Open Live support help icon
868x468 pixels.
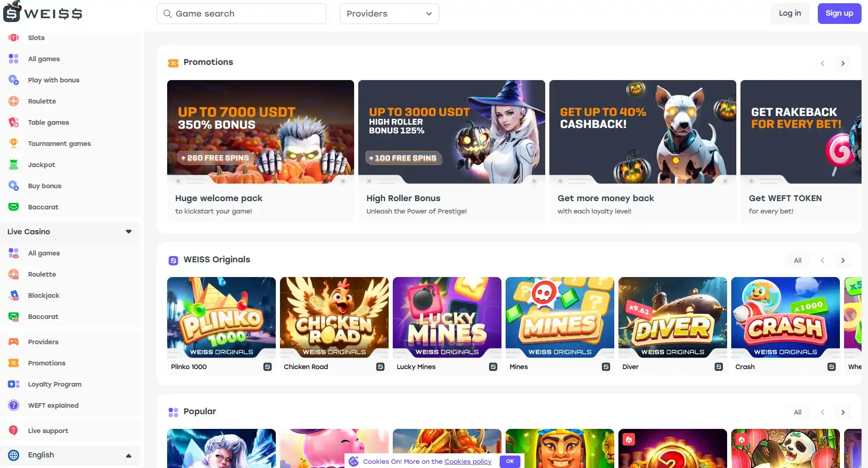pyautogui.click(x=14, y=431)
